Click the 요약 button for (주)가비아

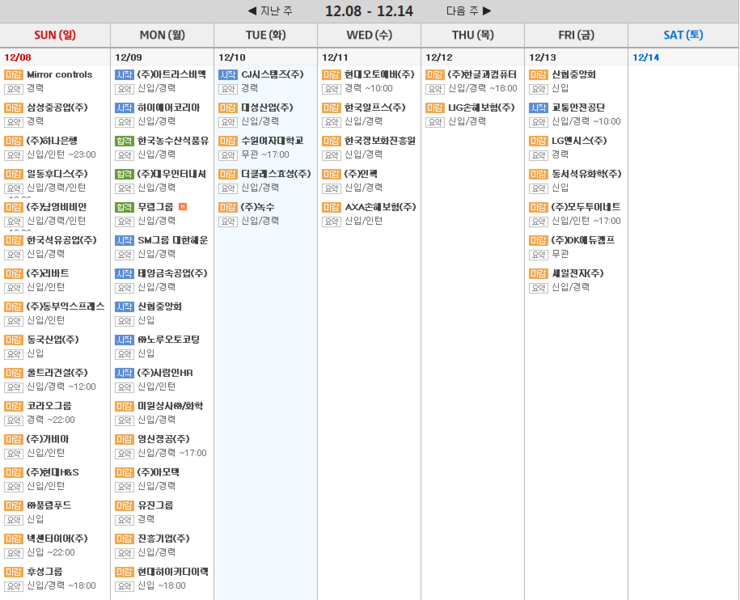point(13,453)
